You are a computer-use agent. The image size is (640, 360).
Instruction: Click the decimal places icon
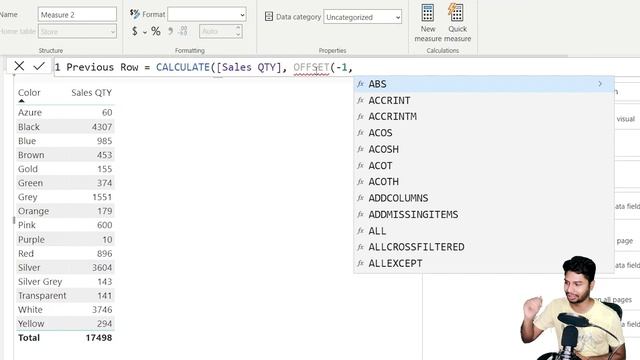[183, 31]
